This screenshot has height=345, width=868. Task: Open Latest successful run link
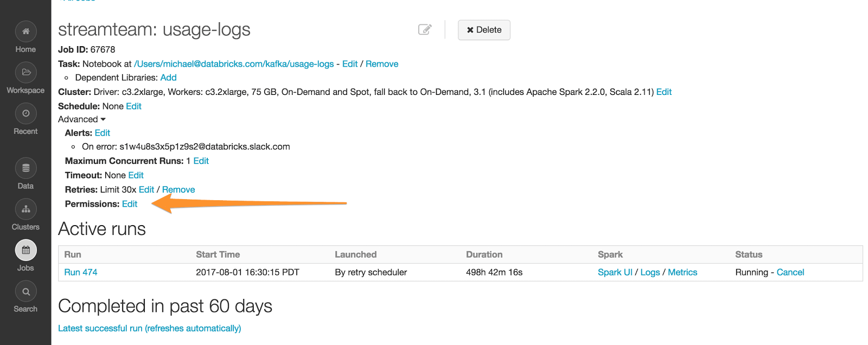coord(149,328)
